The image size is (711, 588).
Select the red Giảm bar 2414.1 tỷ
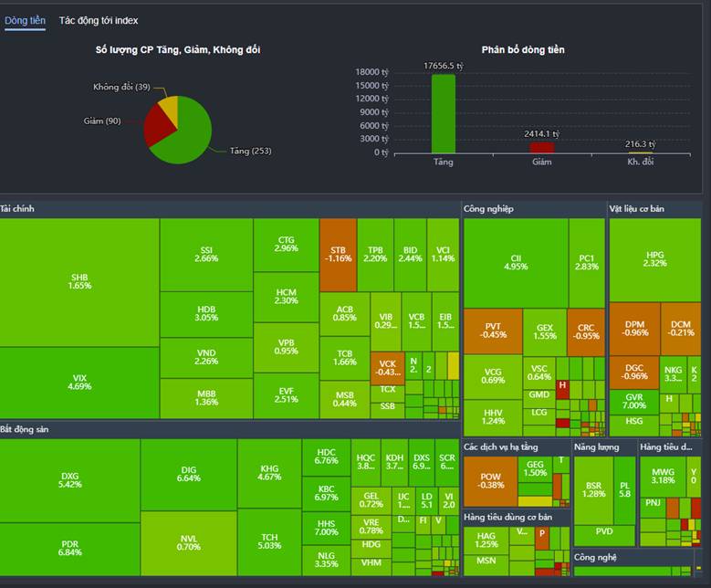click(542, 148)
